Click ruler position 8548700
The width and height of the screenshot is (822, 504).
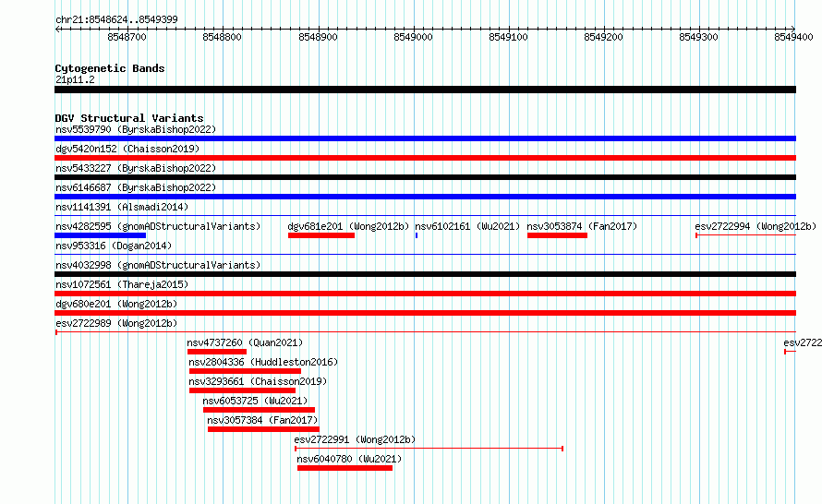[127, 37]
